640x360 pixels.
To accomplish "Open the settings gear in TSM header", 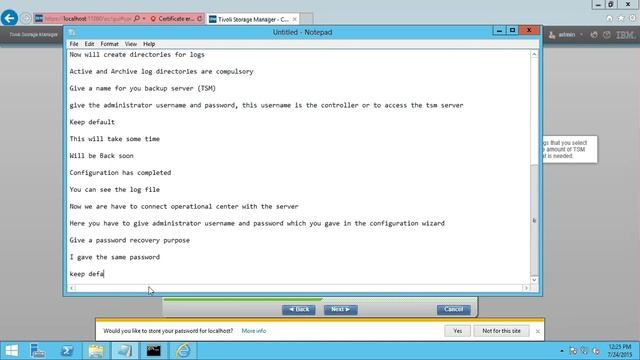I will (x=594, y=35).
